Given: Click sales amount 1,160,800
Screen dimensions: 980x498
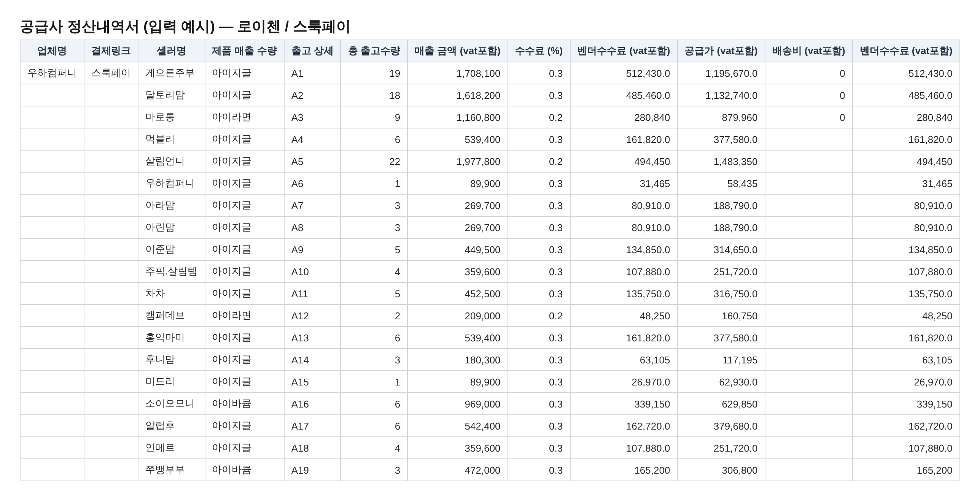Looking at the screenshot, I should point(458,117).
